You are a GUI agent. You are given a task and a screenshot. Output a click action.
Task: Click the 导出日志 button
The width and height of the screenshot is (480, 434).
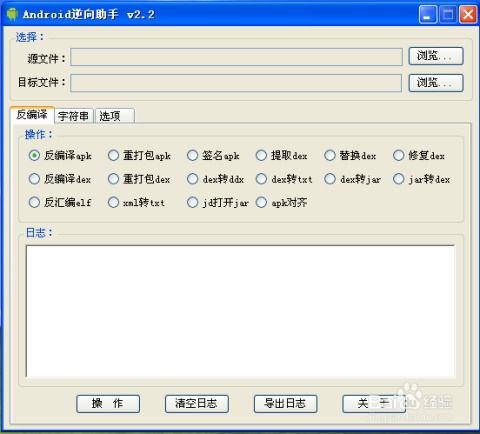(285, 404)
